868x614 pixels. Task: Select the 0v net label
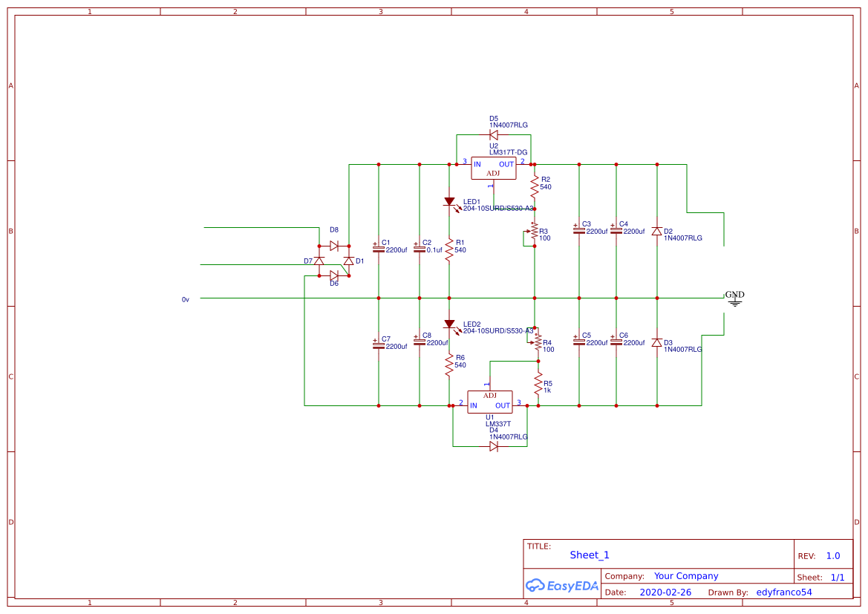click(x=184, y=299)
